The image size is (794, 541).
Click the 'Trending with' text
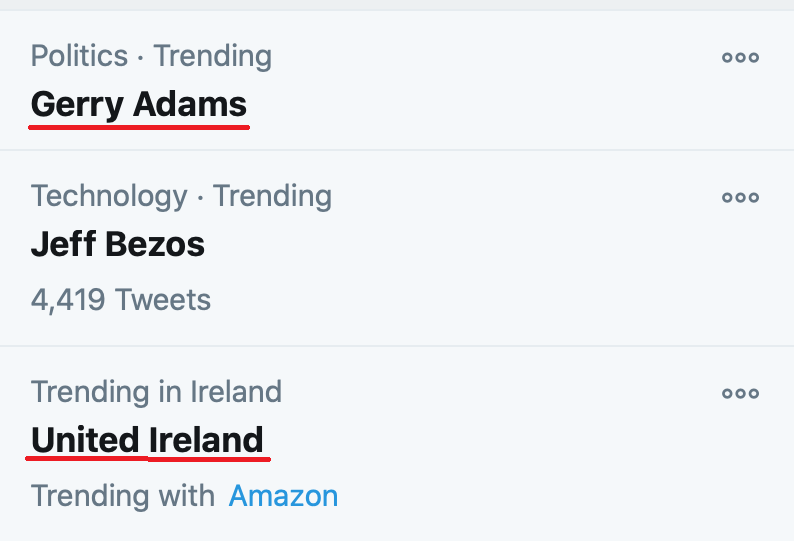click(123, 495)
